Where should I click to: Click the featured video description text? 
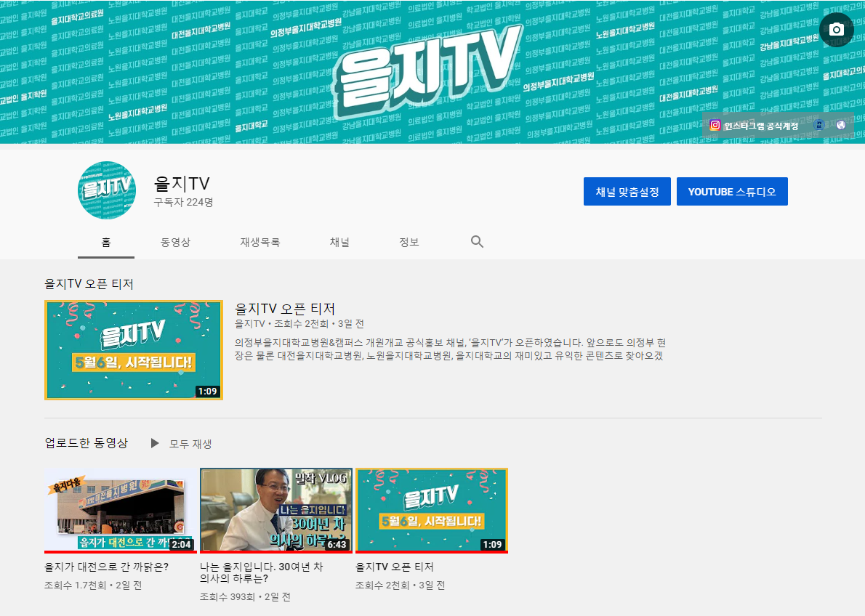point(450,349)
